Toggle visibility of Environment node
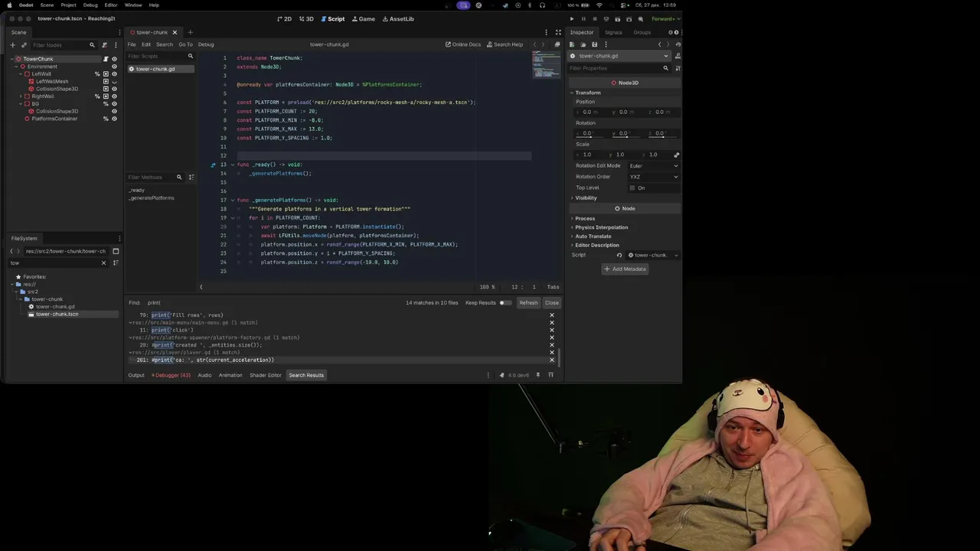This screenshot has height=551, width=980. pyautogui.click(x=115, y=67)
